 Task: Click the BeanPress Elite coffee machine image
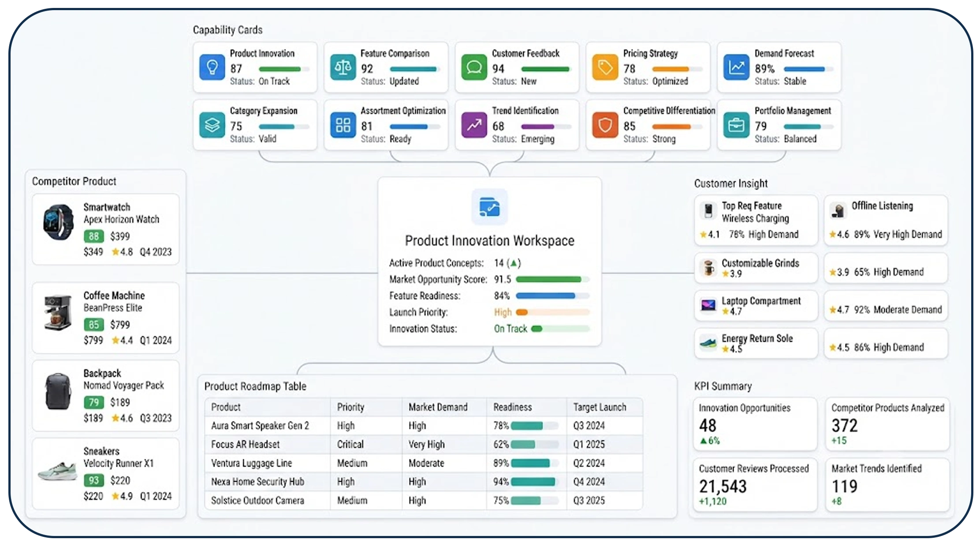58,312
